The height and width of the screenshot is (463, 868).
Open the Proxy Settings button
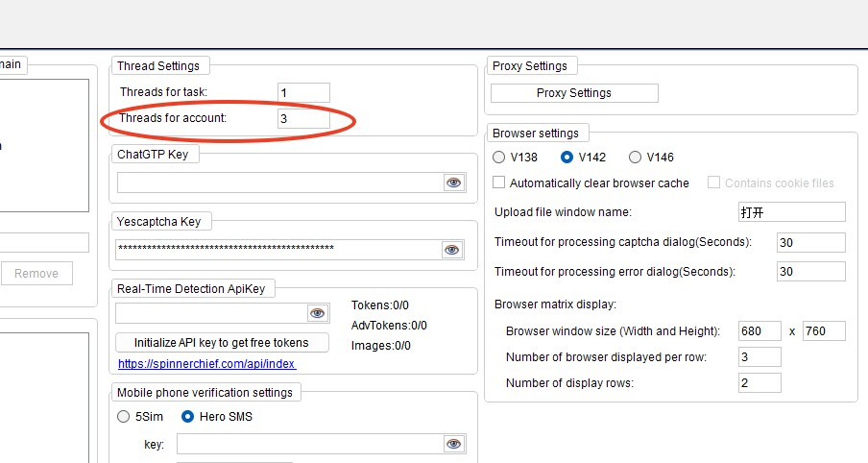574,93
